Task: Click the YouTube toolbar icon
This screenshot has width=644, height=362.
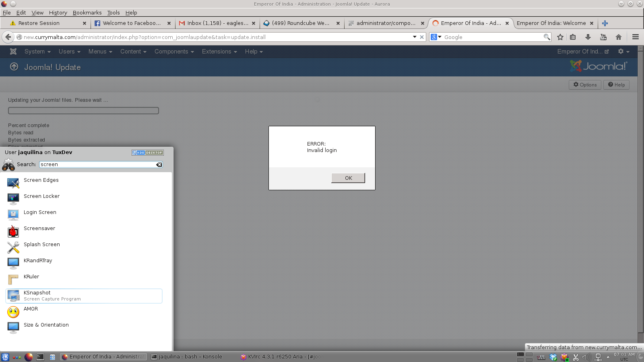Action: (x=603, y=37)
